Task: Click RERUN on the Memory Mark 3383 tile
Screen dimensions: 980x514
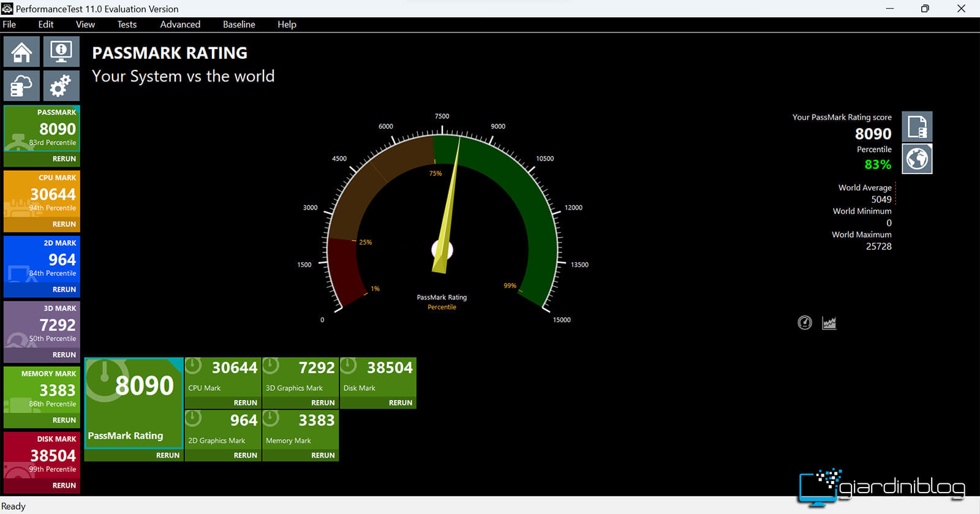Action: pos(323,455)
